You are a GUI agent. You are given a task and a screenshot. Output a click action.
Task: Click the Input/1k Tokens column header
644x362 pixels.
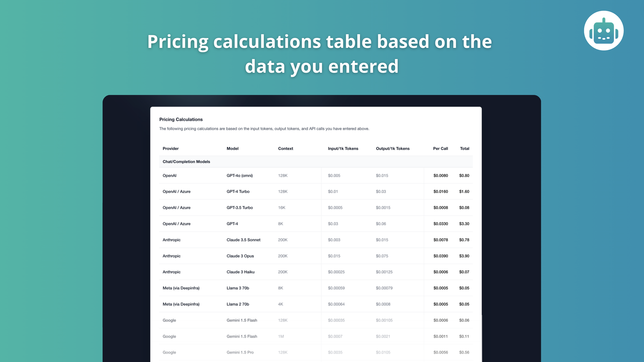point(343,148)
